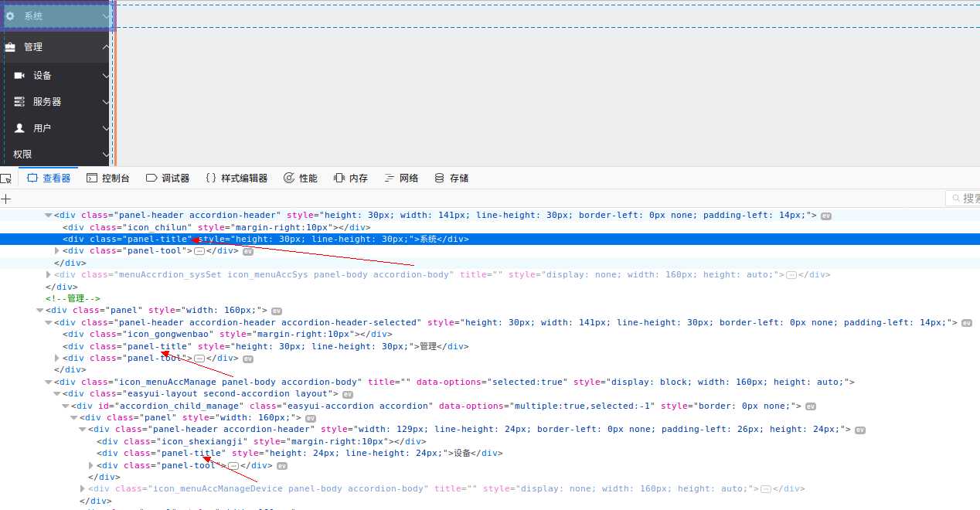Click the chevron on the 权限 sidebar row
980x510 pixels.
coord(106,155)
